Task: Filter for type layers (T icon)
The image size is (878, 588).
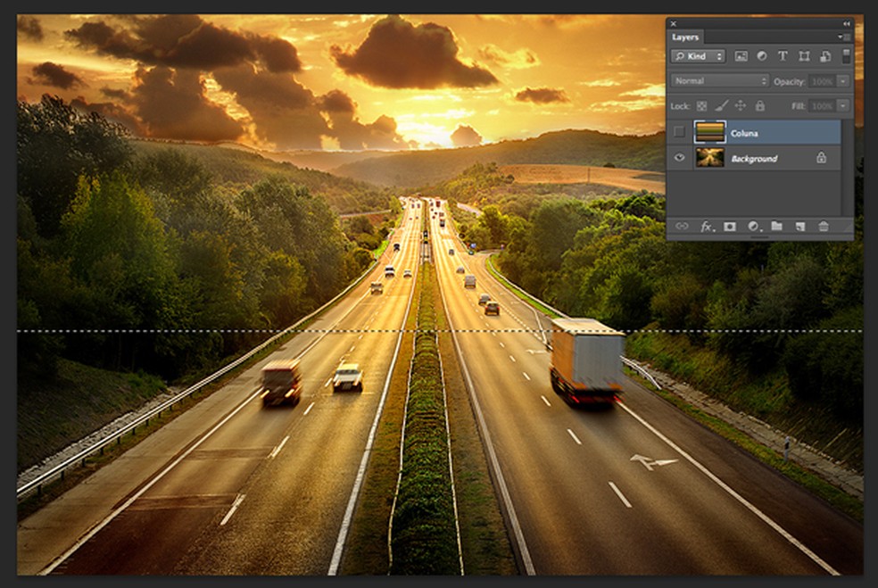Action: (783, 56)
